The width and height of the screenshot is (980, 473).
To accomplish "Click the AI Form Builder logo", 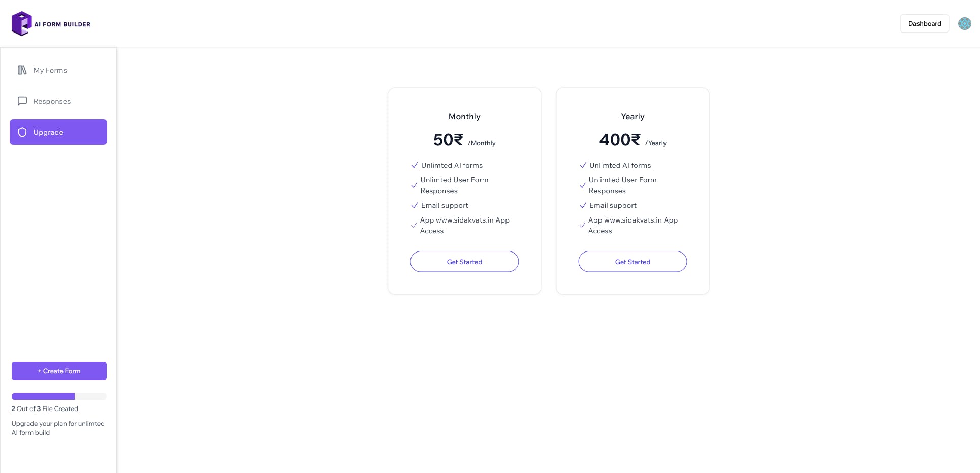I will (51, 24).
